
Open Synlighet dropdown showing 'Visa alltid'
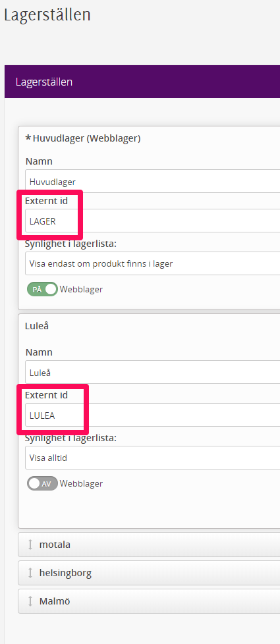(x=153, y=458)
